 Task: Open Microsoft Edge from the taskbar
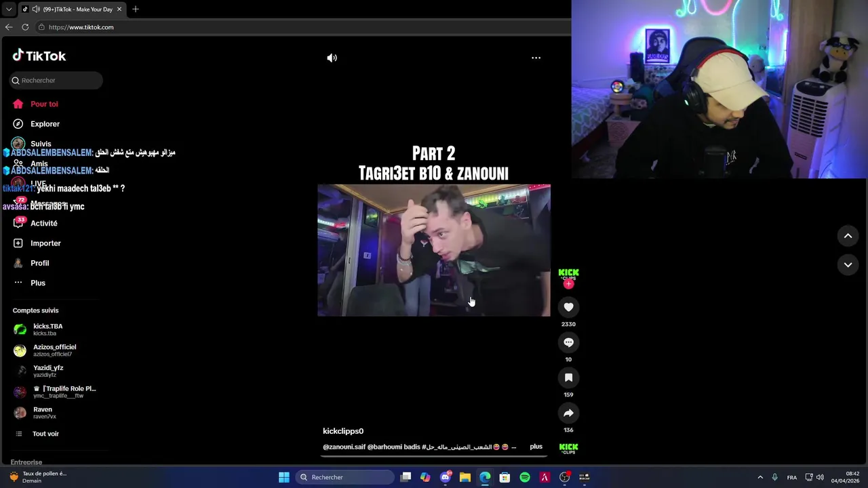point(485,477)
